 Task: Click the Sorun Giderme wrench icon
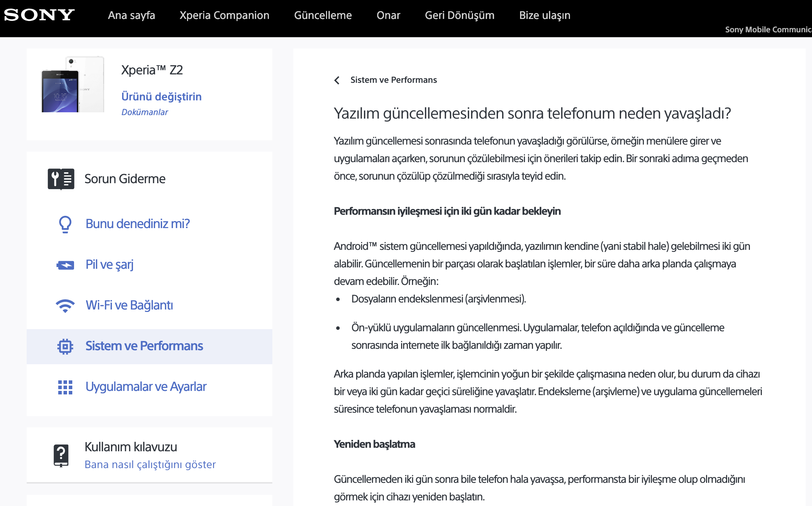61,179
